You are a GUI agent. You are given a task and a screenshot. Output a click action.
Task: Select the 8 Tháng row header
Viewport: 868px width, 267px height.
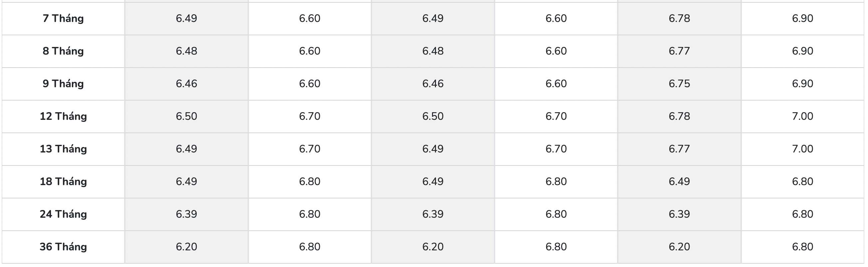[63, 51]
